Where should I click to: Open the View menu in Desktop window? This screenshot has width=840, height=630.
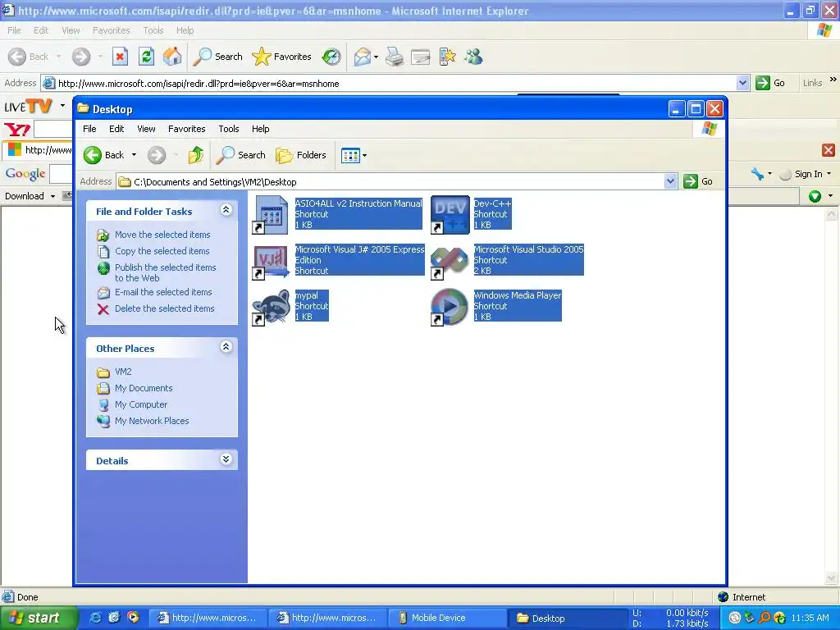point(146,129)
